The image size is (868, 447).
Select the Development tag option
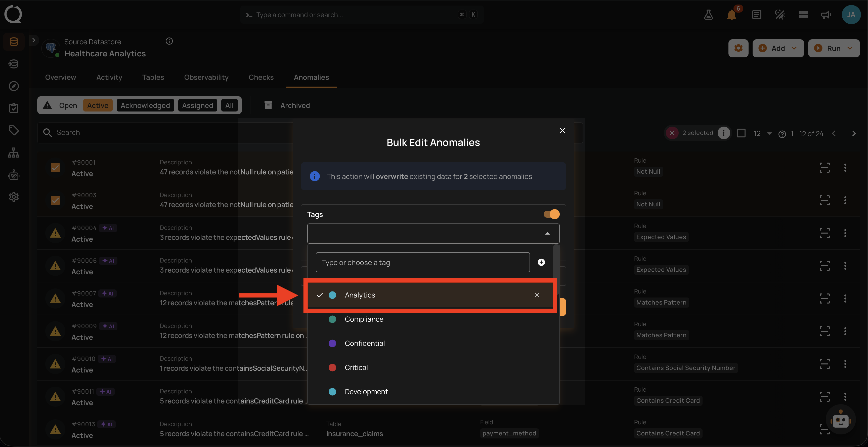[430, 391]
